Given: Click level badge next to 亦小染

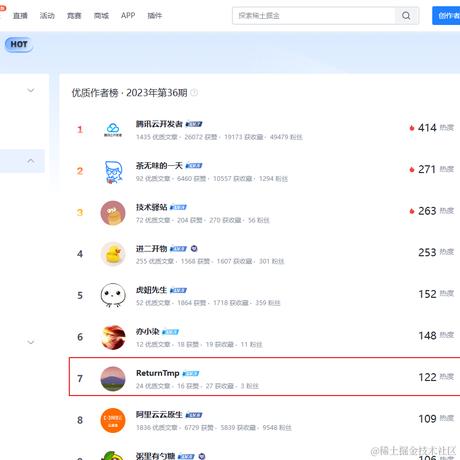Looking at the screenshot, I should tap(171, 332).
